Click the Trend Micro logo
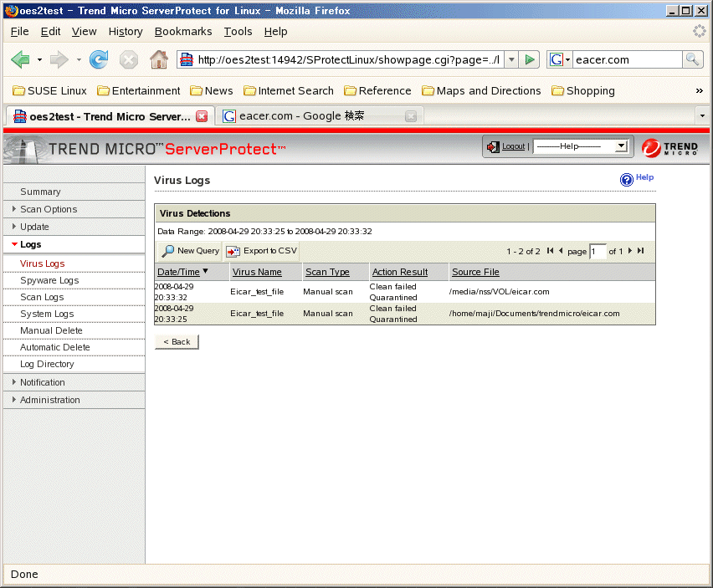Viewport: 713px width, 588px height. pos(669,148)
